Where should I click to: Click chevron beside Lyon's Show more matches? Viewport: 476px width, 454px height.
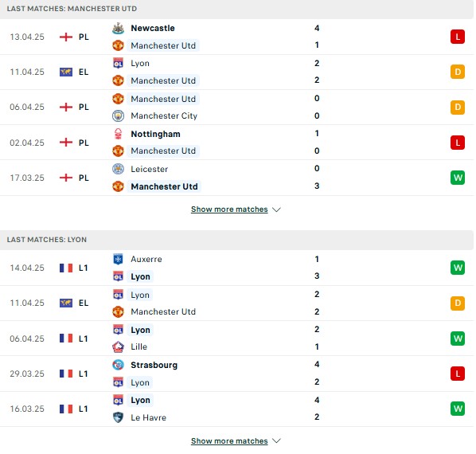click(276, 440)
